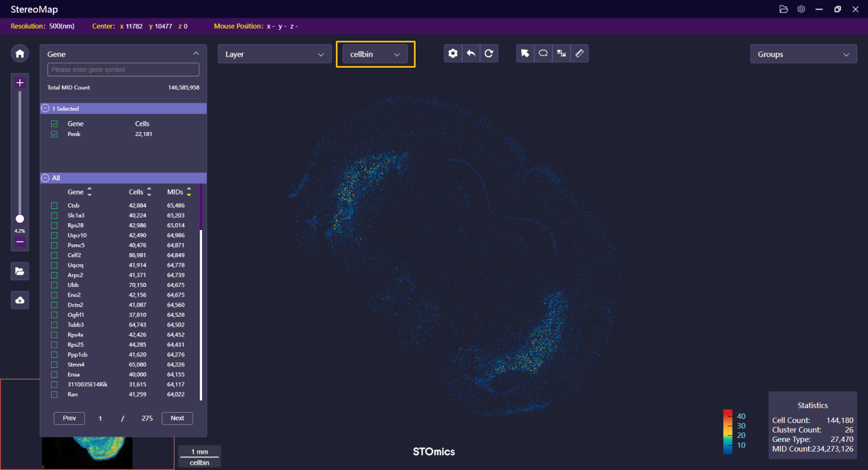Viewport: 868px width, 470px height.
Task: Open the Groups dropdown
Action: click(803, 54)
